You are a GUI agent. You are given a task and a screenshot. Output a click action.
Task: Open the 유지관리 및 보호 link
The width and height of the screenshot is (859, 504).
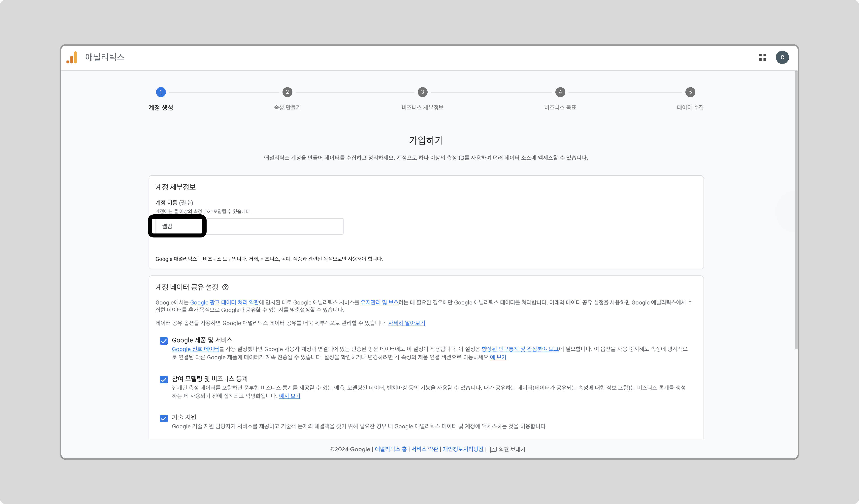tap(379, 302)
